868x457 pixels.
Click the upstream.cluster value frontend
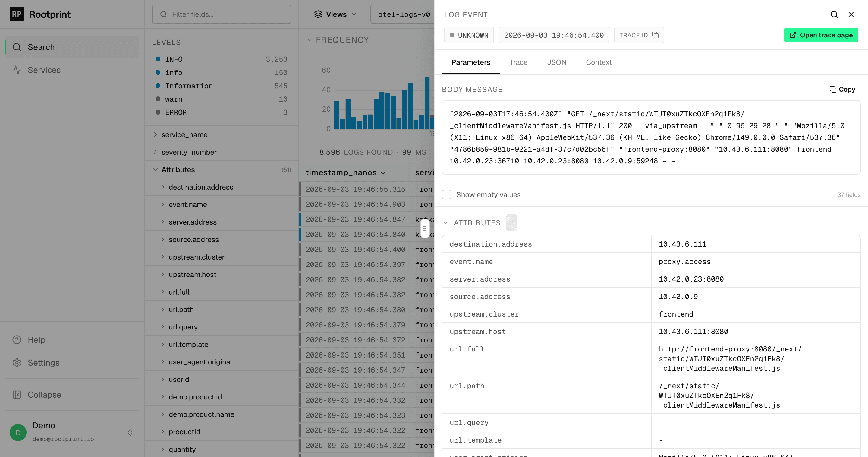(676, 314)
